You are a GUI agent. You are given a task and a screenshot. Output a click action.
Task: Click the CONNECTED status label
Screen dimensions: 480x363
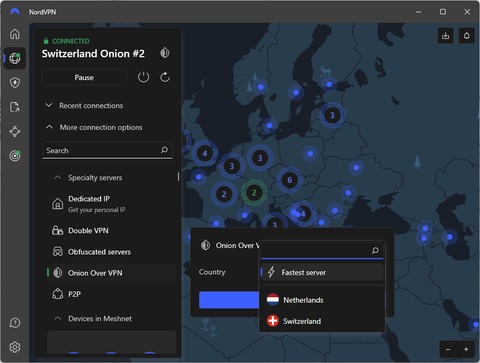click(x=67, y=41)
